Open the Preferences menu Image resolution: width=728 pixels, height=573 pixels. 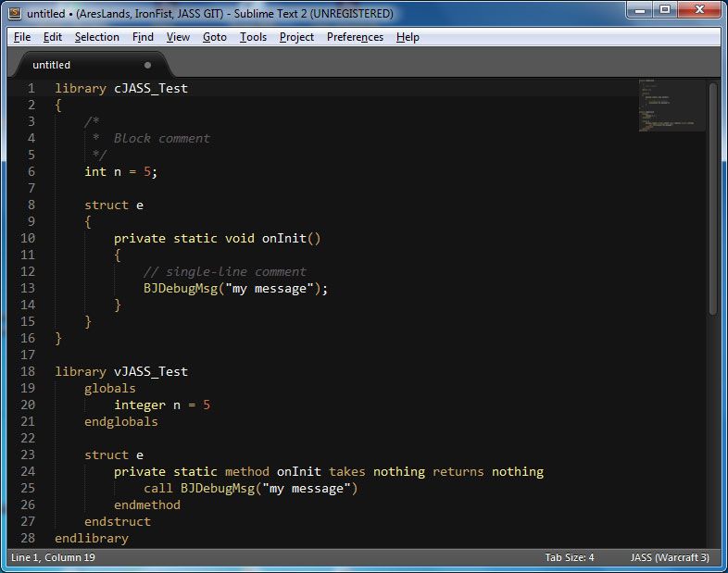pyautogui.click(x=355, y=37)
